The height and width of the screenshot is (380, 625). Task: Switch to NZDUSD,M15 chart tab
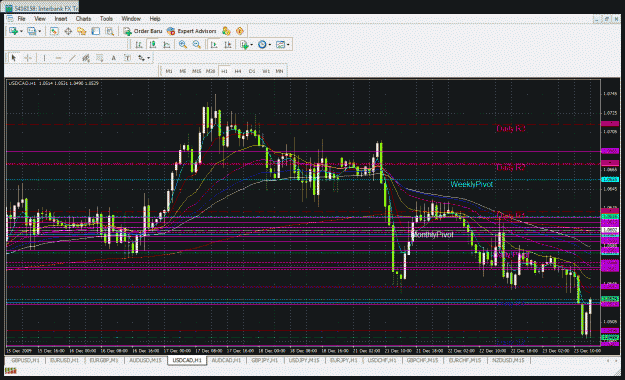tap(508, 360)
